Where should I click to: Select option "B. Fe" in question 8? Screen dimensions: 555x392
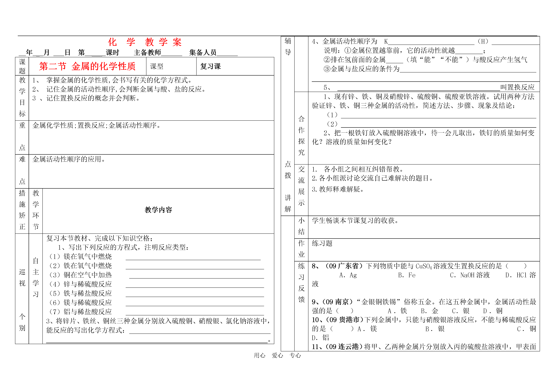407,275
